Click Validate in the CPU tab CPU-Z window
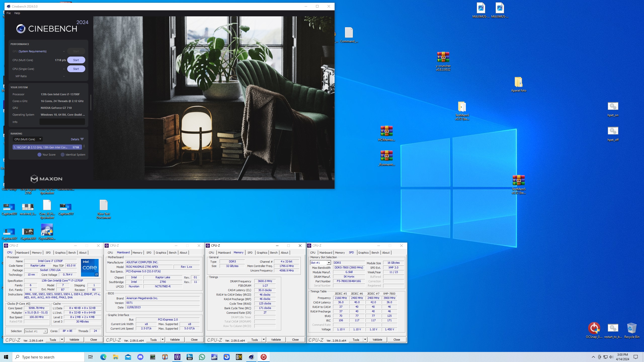 pos(74,340)
